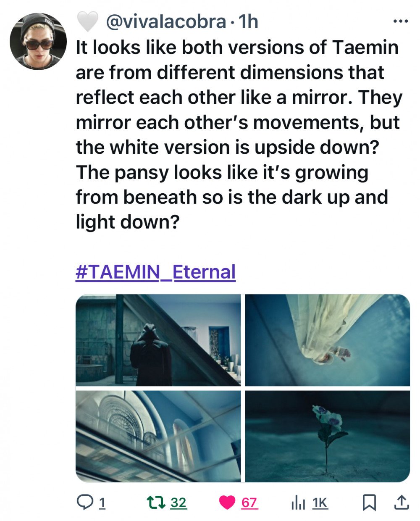
Task: Tap the white heart emoji display name
Action: point(88,21)
